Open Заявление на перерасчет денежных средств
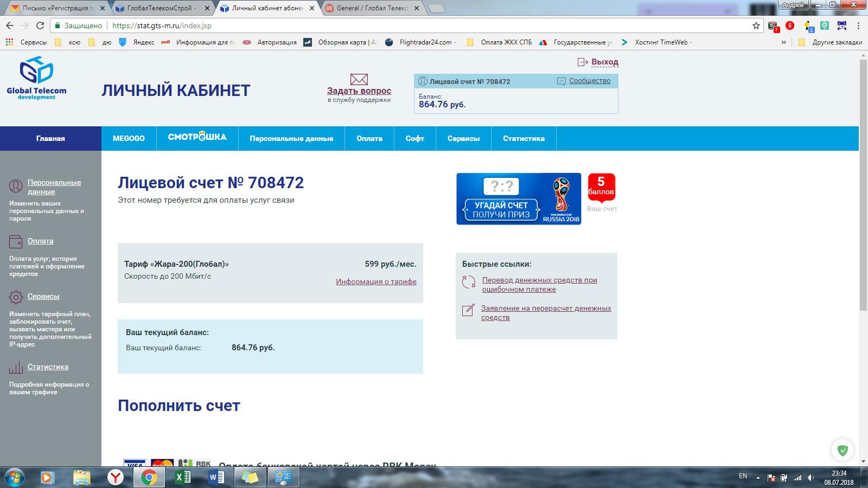Screen dimensions: 868x488 click(x=546, y=313)
